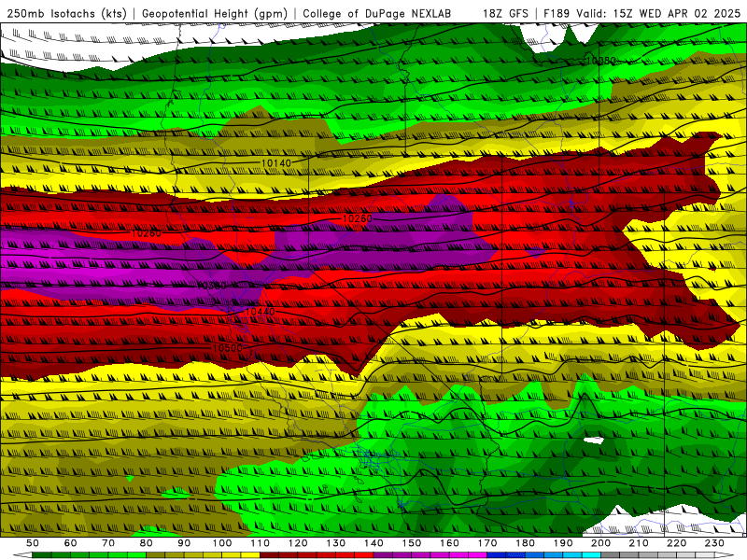Viewport: 747px width, 560px height.
Task: Select the 210 value on the legend scale
Action: 639,543
